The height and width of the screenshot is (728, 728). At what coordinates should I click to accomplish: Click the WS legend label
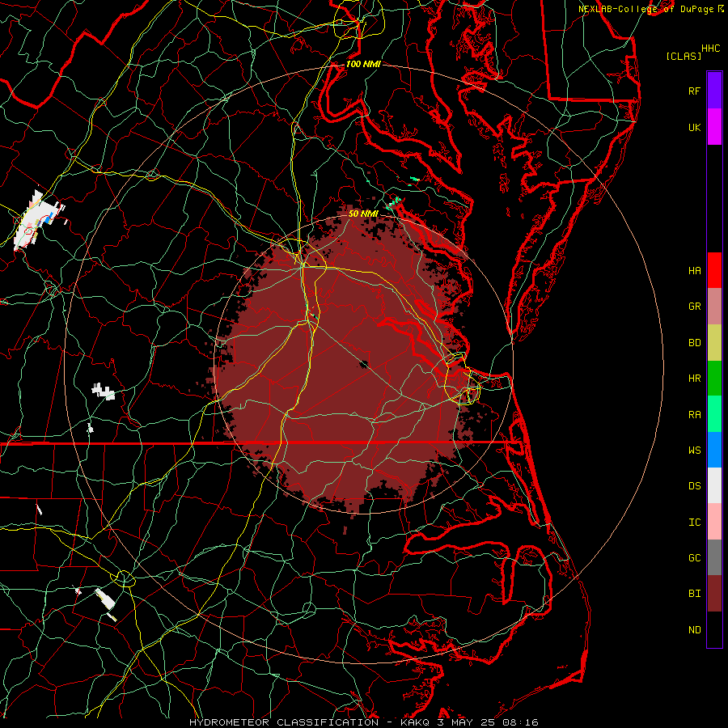[694, 451]
